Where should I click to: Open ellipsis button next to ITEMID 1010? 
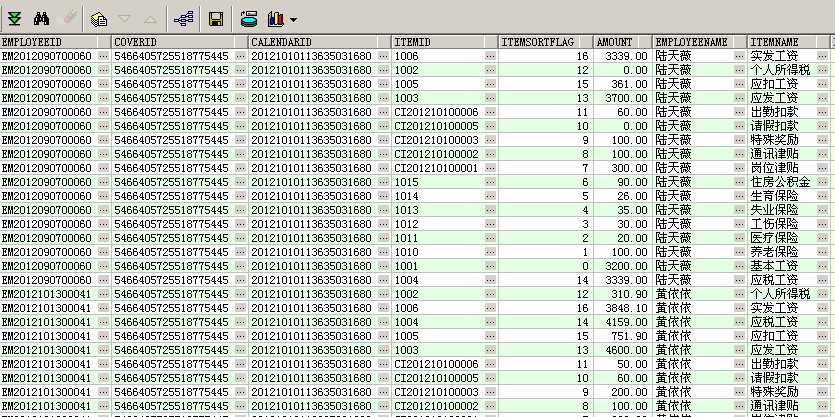coord(490,252)
